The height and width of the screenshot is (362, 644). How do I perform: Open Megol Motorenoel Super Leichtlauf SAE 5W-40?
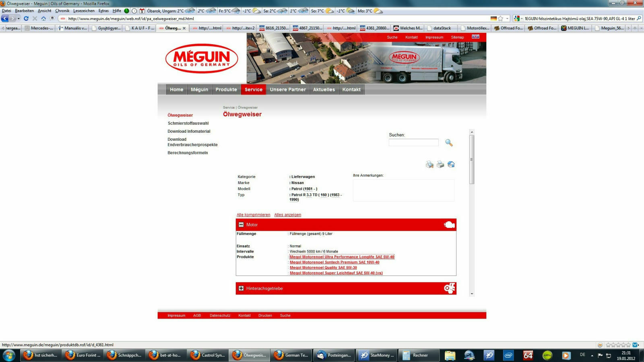336,273
